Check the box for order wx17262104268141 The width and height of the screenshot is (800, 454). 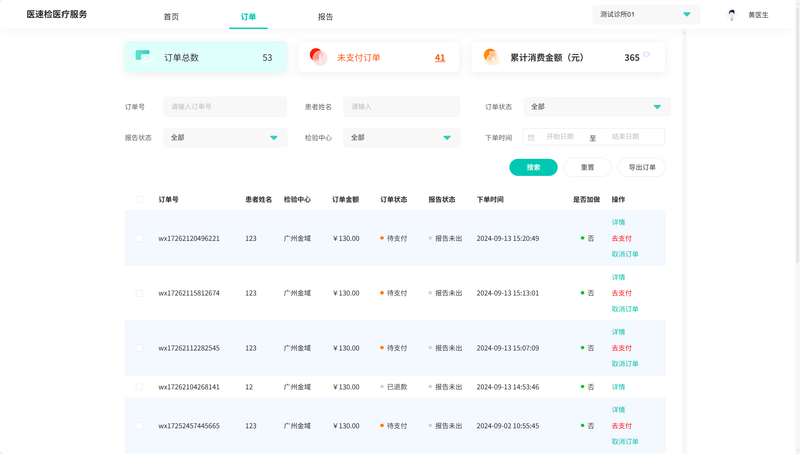[139, 387]
